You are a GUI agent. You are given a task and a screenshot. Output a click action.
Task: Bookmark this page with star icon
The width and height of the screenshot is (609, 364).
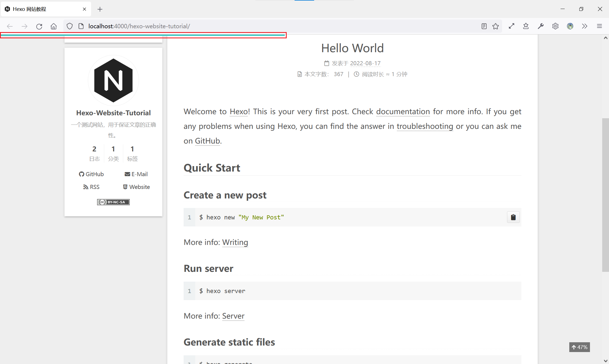pyautogui.click(x=496, y=26)
